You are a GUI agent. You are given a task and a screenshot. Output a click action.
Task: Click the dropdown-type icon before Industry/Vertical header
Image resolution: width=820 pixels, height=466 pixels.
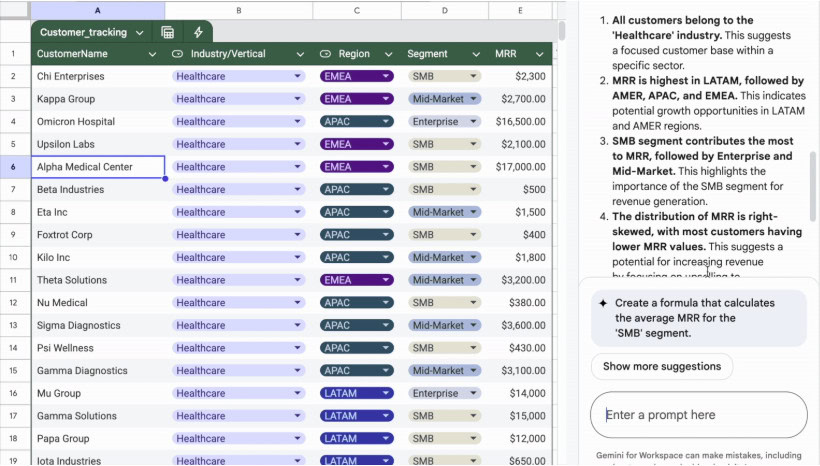tap(177, 54)
